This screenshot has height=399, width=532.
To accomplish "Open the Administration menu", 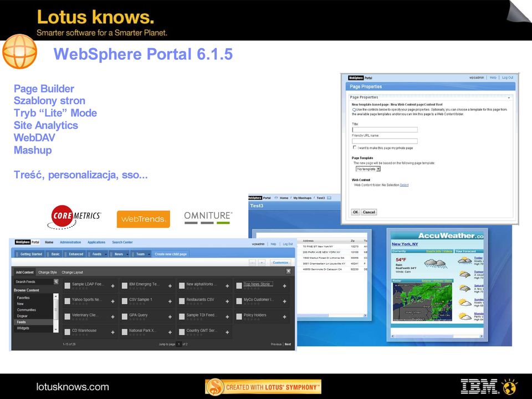I will pyautogui.click(x=70, y=242).
